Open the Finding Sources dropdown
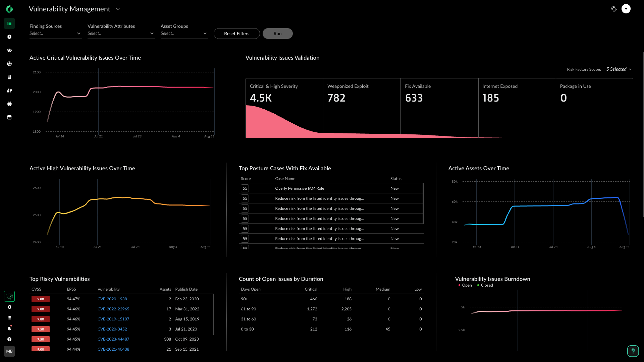 (55, 34)
